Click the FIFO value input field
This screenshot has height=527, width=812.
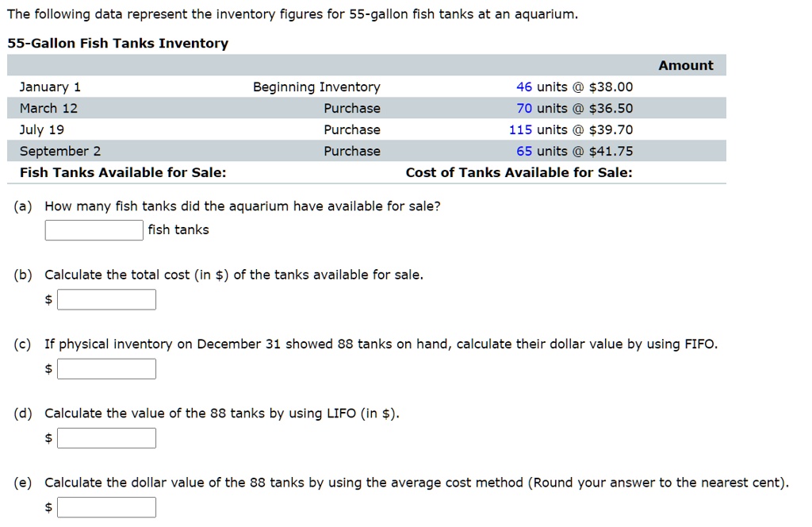[x=106, y=368]
